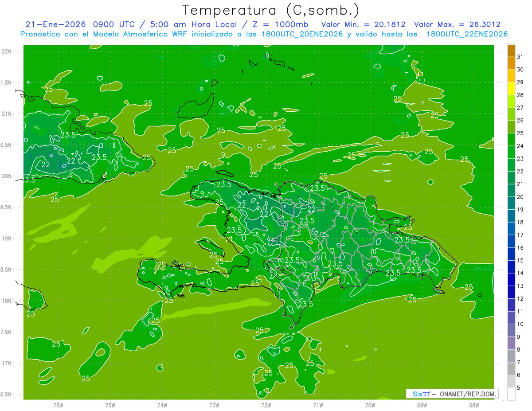
Task: Select the "Valor Max. = 26.3012" value
Action: pyautogui.click(x=457, y=24)
